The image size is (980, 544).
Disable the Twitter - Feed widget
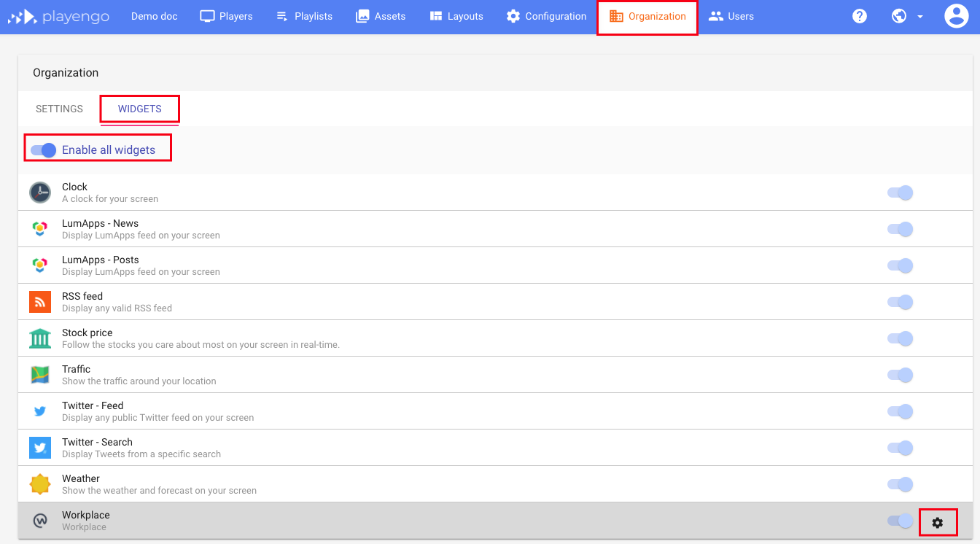point(900,411)
